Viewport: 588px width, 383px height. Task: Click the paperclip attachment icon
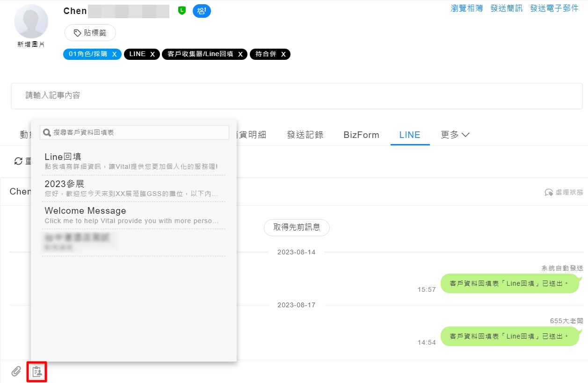coord(16,371)
